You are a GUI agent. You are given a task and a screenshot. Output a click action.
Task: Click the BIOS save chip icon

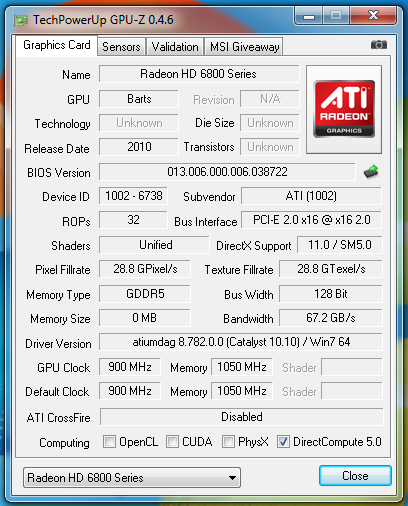pos(371,172)
